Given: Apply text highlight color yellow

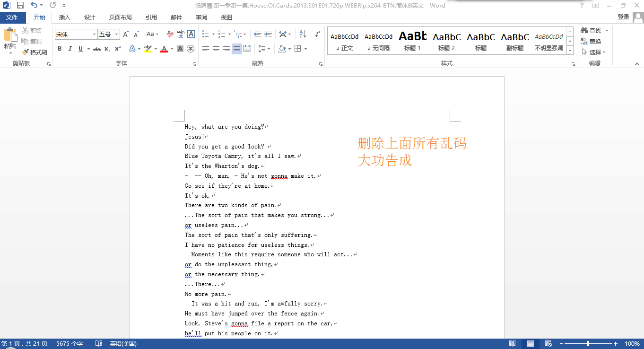Looking at the screenshot, I should (x=148, y=49).
